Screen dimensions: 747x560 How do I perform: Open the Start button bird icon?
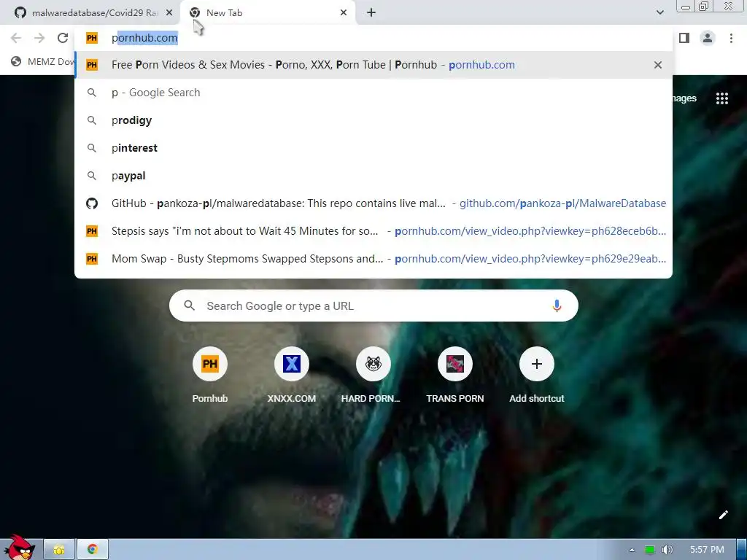pyautogui.click(x=19, y=548)
